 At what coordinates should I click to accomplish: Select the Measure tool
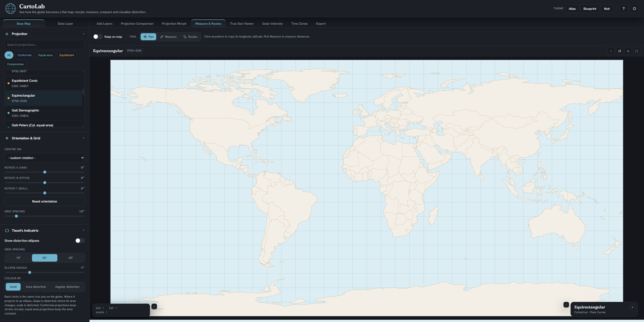[168, 37]
